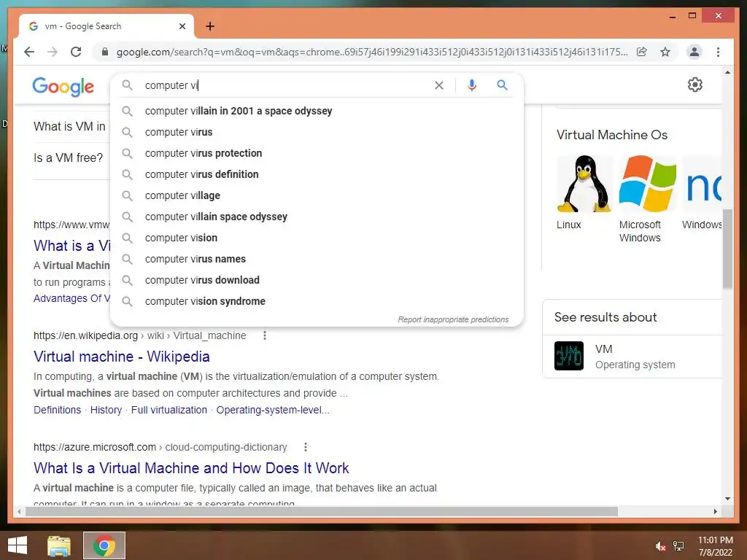Choose suggestion 'computer vision syndrome'
Viewport: 747px width, 560px height.
point(317,301)
